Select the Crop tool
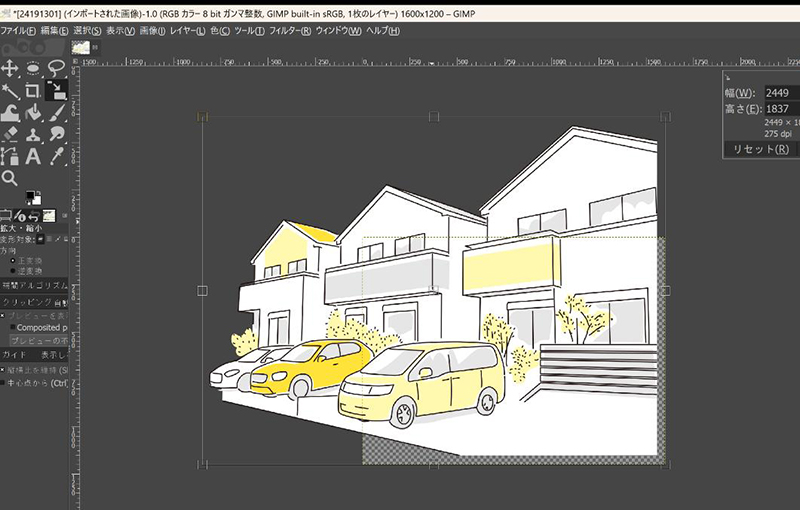800x510 pixels. (x=33, y=90)
